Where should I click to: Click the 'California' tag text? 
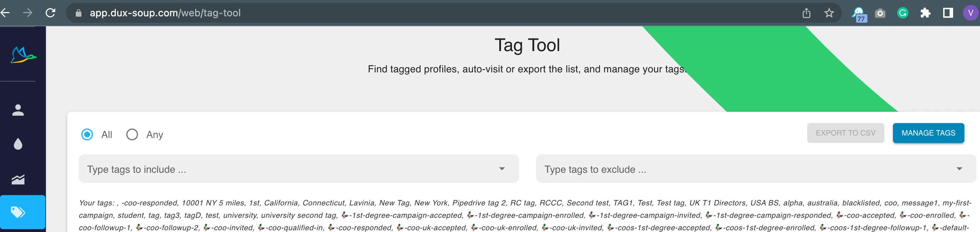click(x=281, y=203)
